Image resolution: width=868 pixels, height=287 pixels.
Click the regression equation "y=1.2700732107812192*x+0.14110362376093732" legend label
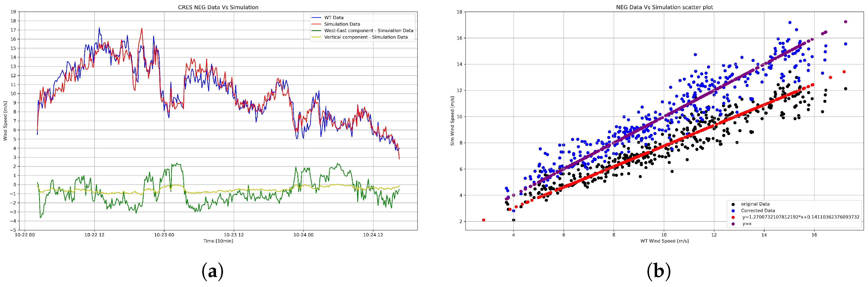pyautogui.click(x=800, y=217)
